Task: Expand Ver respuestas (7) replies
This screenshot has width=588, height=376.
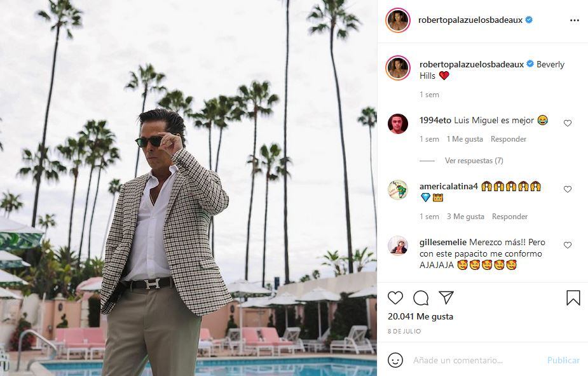Action: [474, 161]
